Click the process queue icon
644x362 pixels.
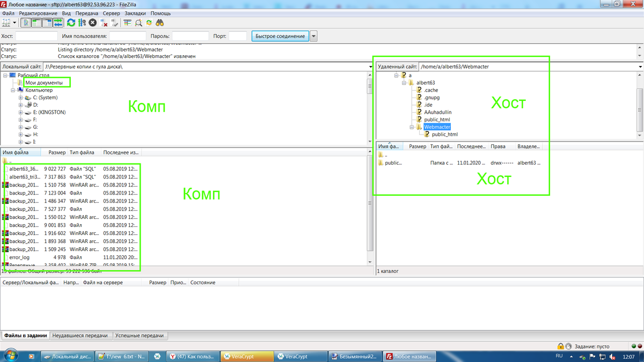click(x=82, y=23)
